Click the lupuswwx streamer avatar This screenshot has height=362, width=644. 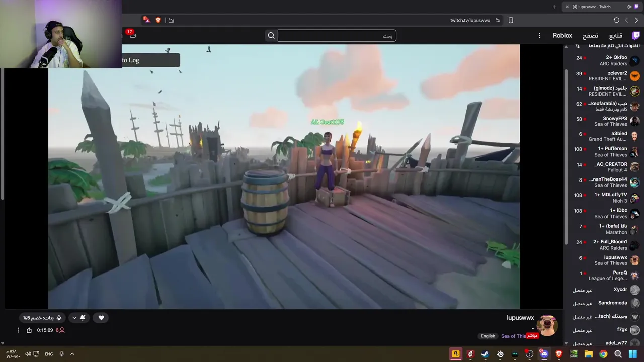tap(547, 325)
